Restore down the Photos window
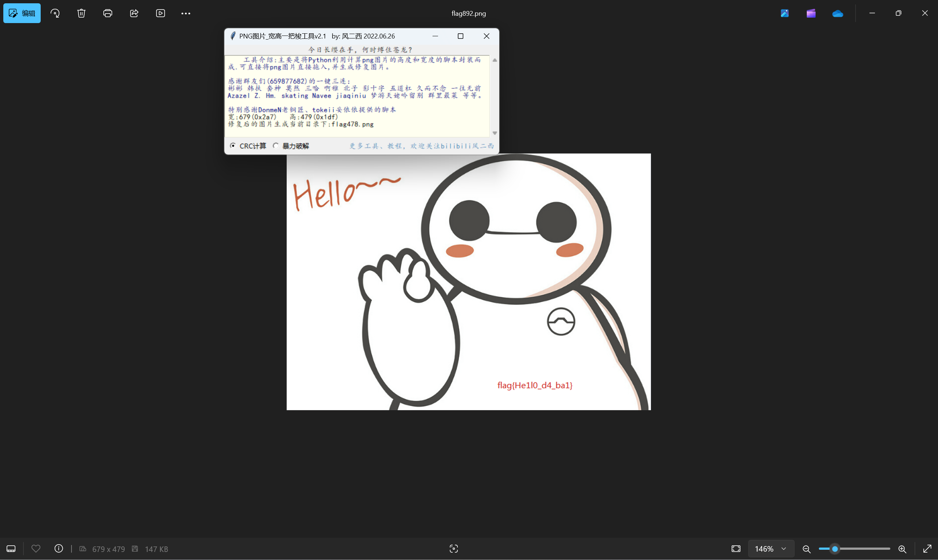 click(898, 13)
